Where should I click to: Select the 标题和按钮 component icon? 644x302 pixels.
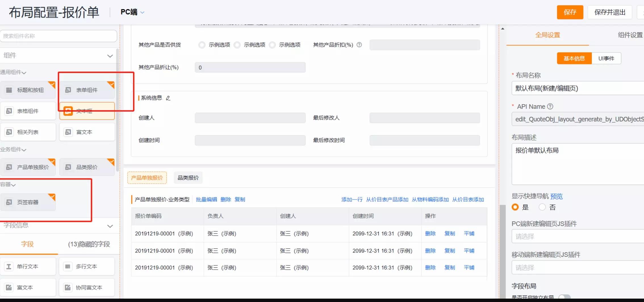(9, 90)
